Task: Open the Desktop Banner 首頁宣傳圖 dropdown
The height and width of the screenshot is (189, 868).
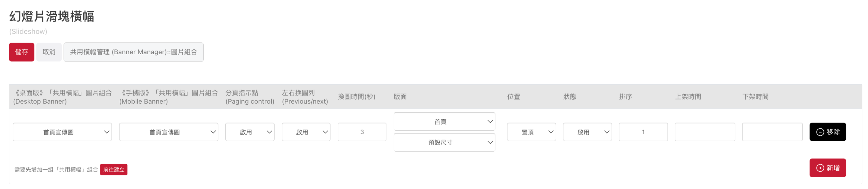Action: tap(62, 132)
